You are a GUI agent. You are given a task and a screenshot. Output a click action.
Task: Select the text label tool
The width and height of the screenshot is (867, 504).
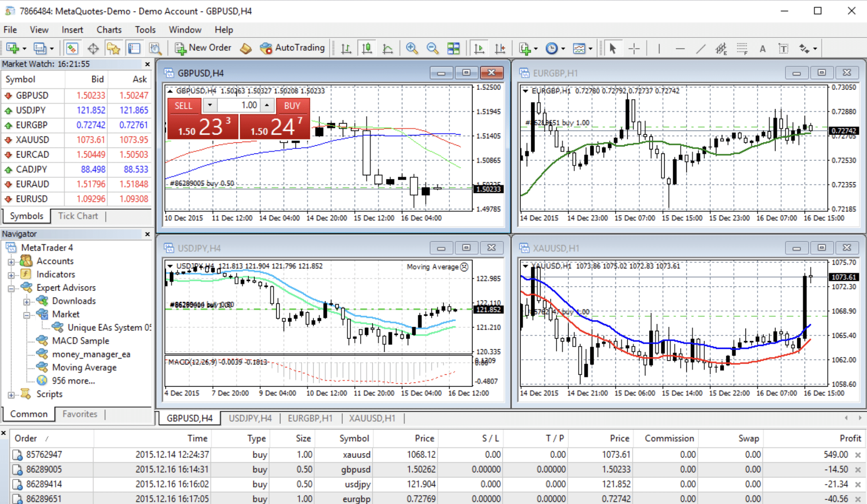(783, 48)
